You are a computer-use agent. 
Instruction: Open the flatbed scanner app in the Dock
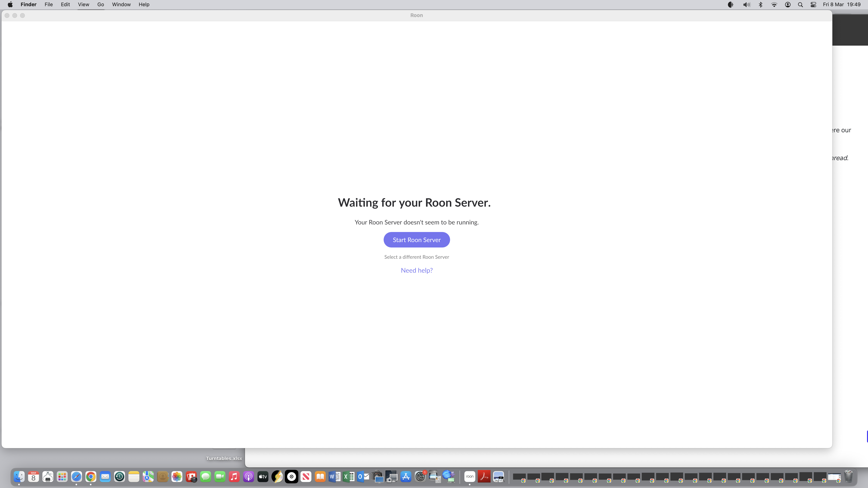pos(435,477)
